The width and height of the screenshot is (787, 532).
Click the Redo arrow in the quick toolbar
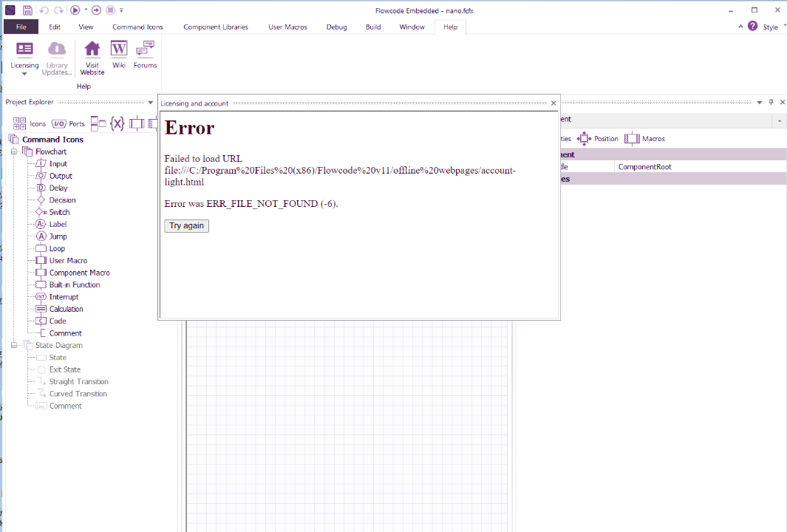tap(58, 10)
